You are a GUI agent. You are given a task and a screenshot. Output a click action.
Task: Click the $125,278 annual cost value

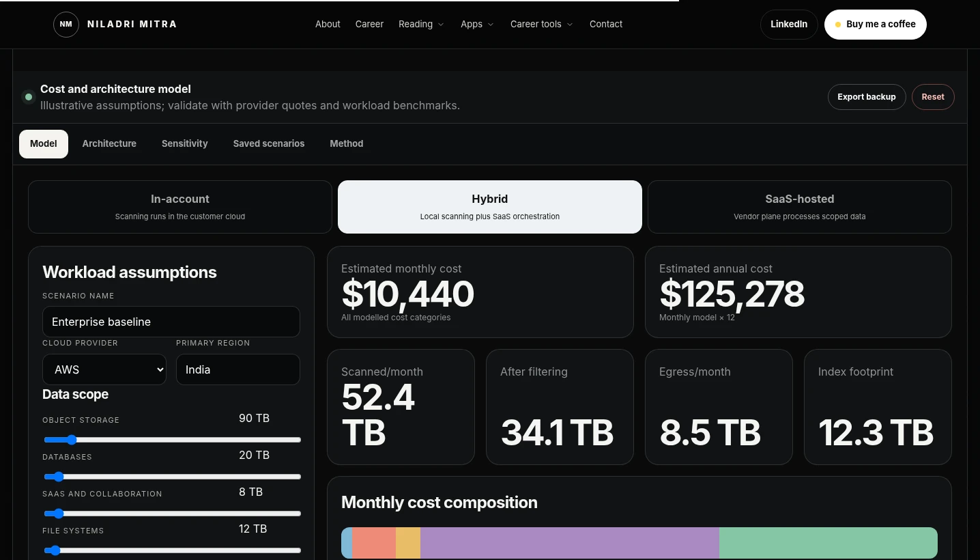pos(732,294)
